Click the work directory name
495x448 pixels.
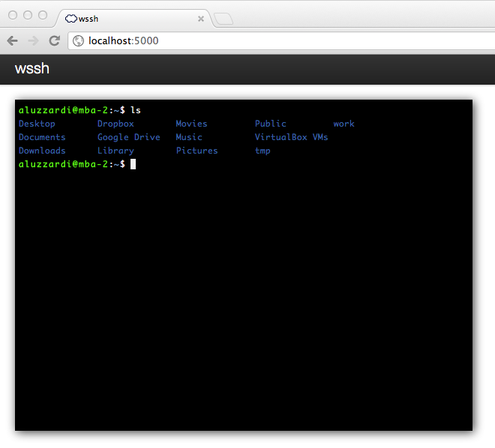click(x=343, y=124)
